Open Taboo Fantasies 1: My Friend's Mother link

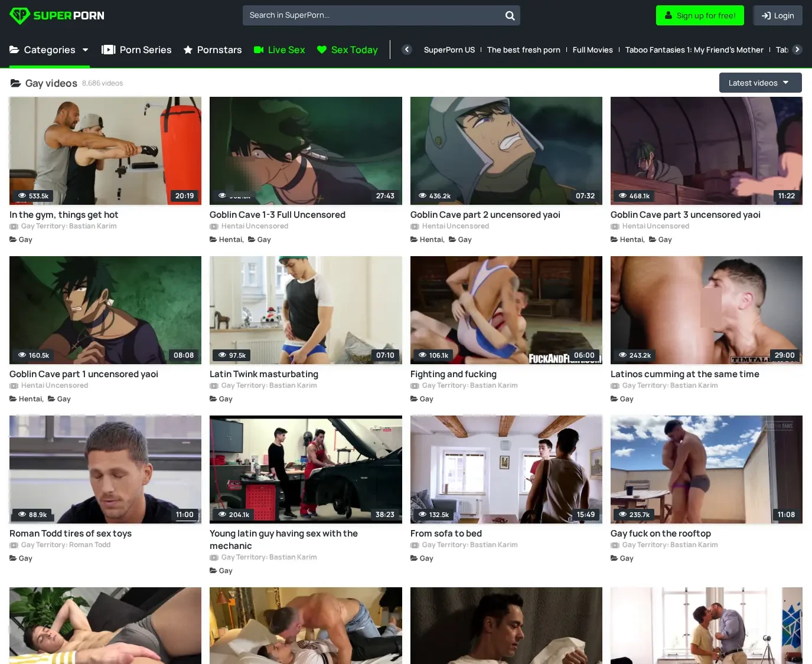tap(694, 50)
